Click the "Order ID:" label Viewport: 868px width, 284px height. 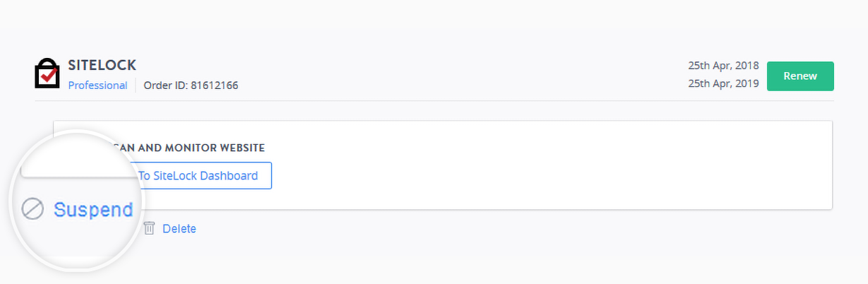pyautogui.click(x=165, y=85)
